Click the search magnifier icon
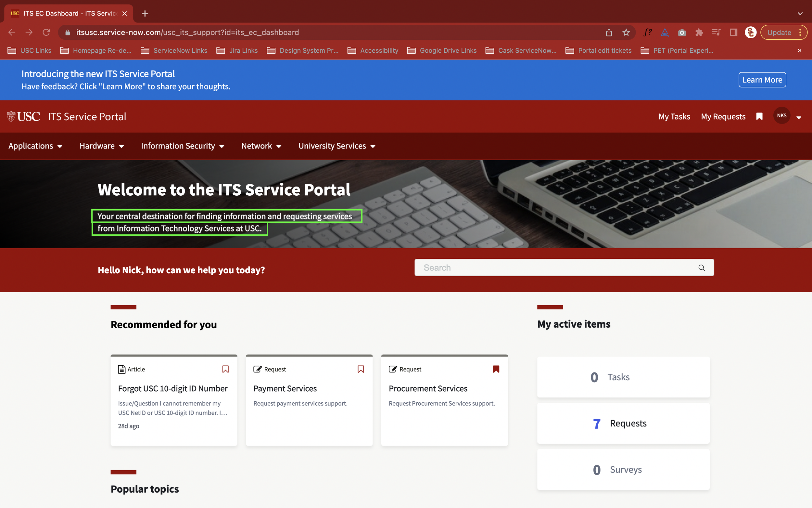The image size is (812, 508). coord(702,268)
